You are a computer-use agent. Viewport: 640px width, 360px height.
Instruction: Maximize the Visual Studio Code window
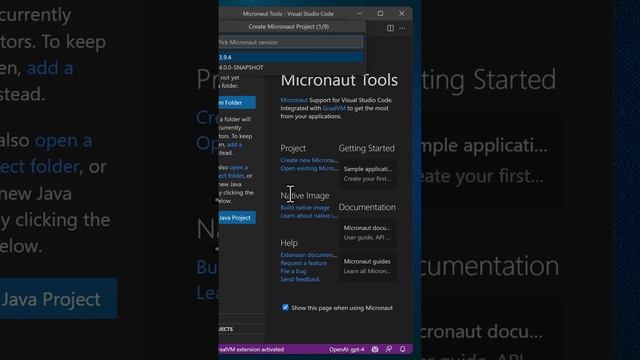(x=380, y=13)
